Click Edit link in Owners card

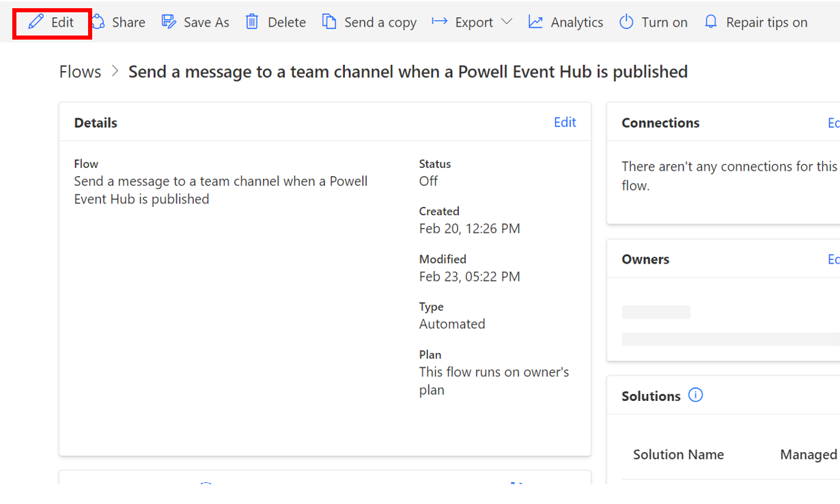pyautogui.click(x=834, y=260)
